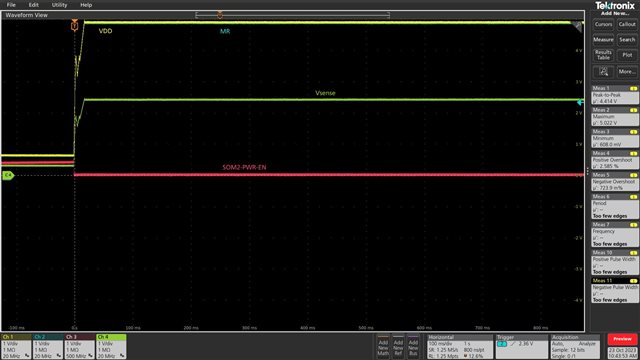
Task: Click the Cursors button
Action: (x=603, y=24)
